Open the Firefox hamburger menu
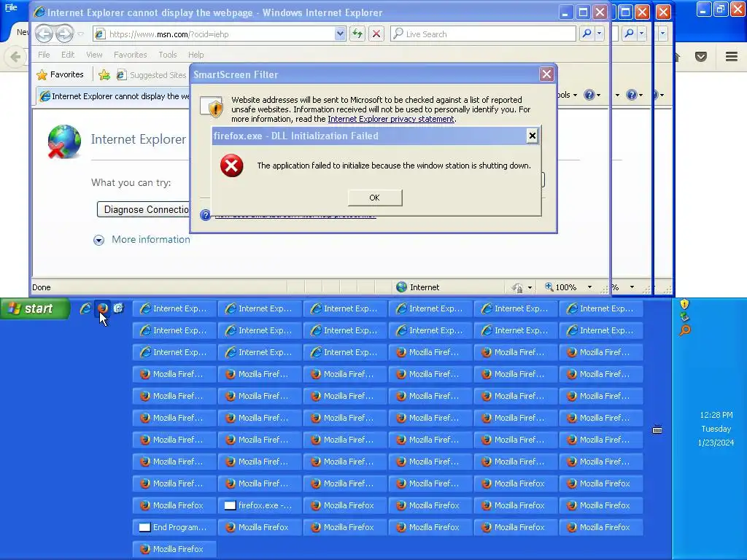The height and width of the screenshot is (560, 747). pos(732,57)
